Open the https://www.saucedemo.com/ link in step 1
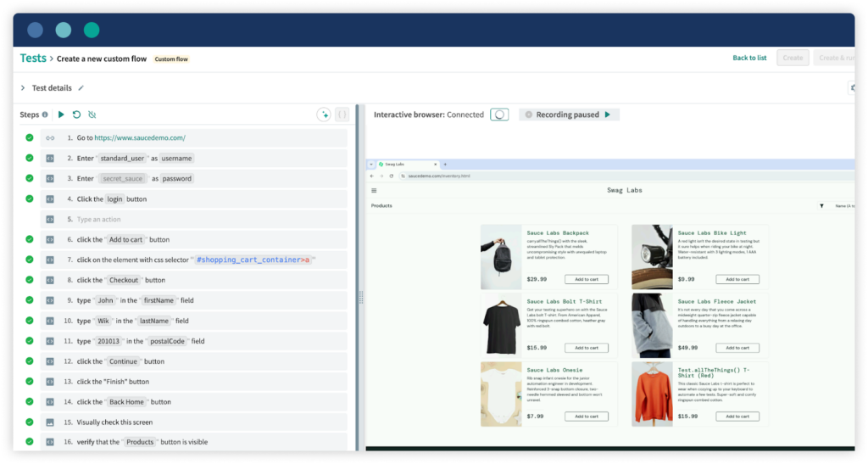This screenshot has height=464, width=868. [140, 138]
